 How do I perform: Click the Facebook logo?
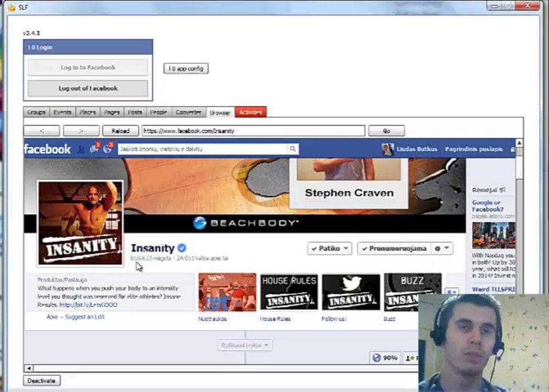tap(47, 149)
